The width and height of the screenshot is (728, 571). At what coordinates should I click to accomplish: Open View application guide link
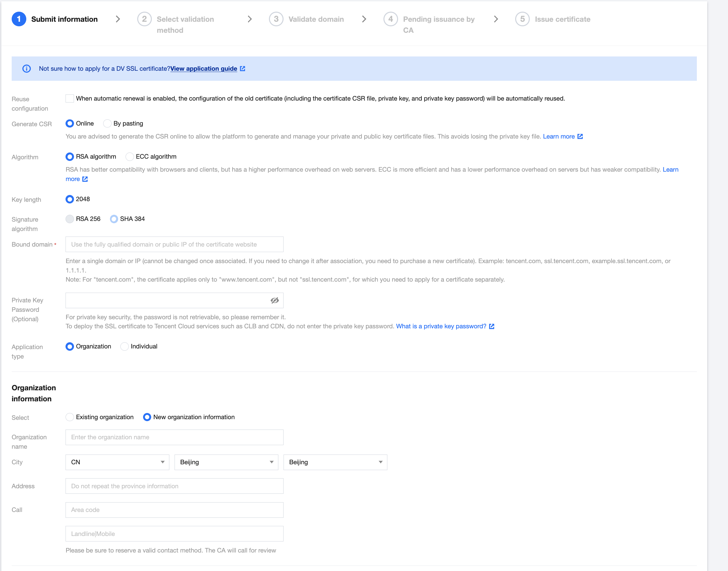[x=203, y=68]
